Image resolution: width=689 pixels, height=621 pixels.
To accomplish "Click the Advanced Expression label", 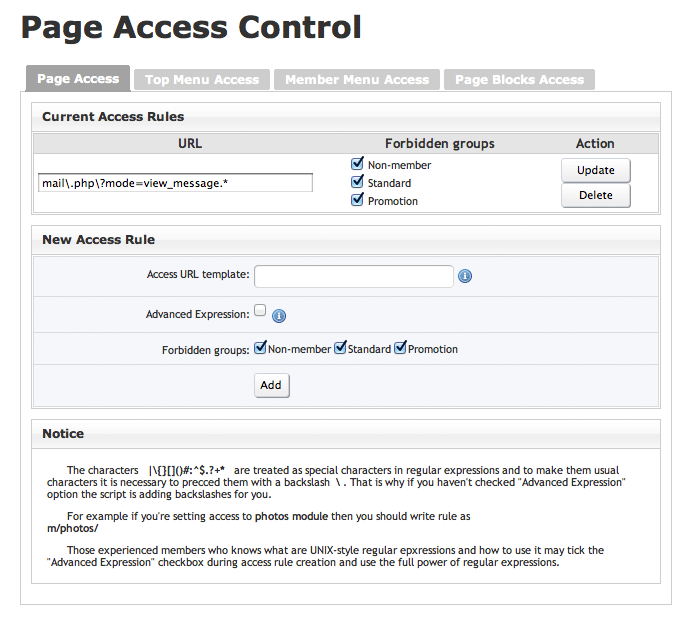I will [198, 315].
